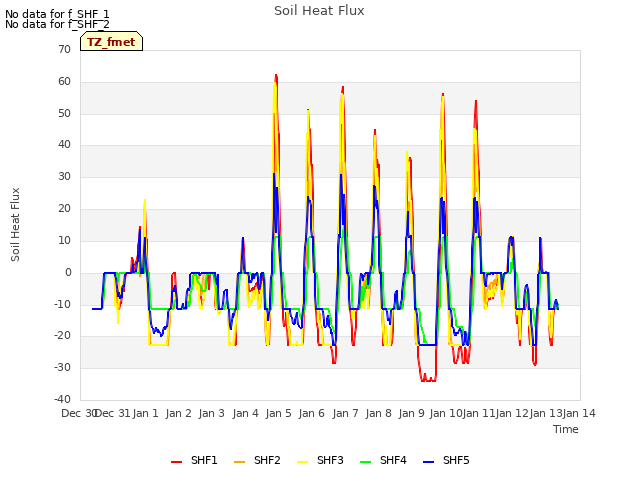Image resolution: width=640 pixels, height=480 pixels.
Task: Click the yellow SHF3 legend color marker
Action: pyautogui.click(x=302, y=462)
